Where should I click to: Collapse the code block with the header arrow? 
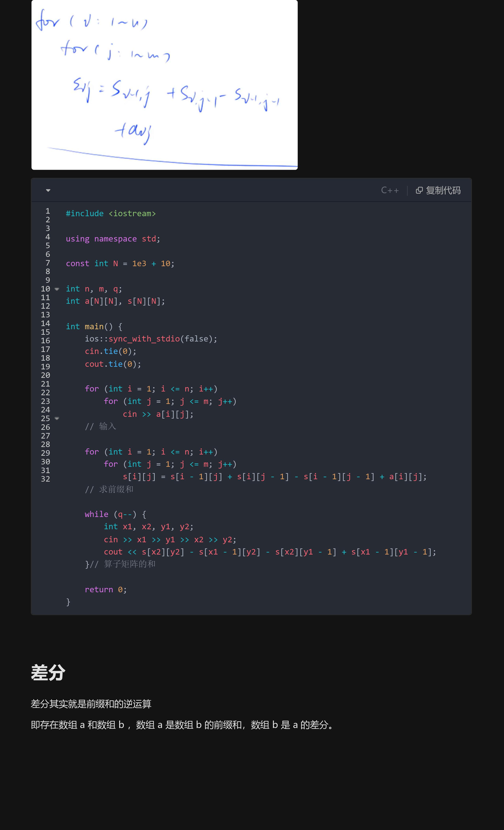(x=48, y=190)
